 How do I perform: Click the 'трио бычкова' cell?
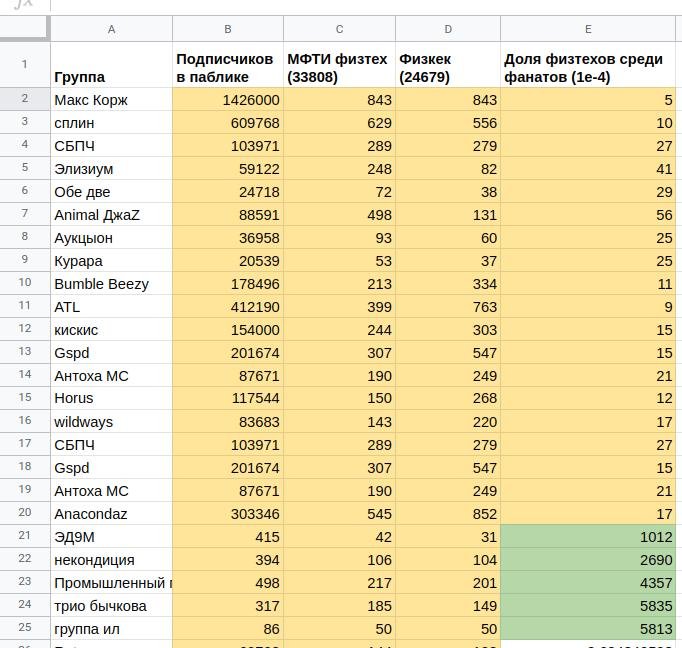pyautogui.click(x=111, y=606)
